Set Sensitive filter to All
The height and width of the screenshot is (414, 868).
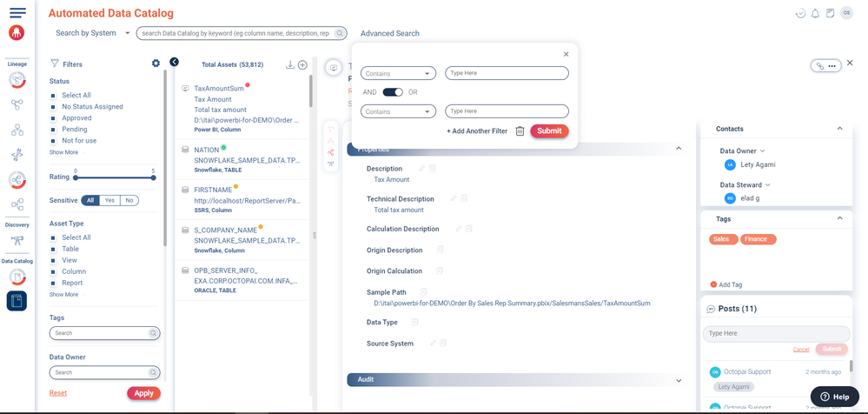point(90,201)
